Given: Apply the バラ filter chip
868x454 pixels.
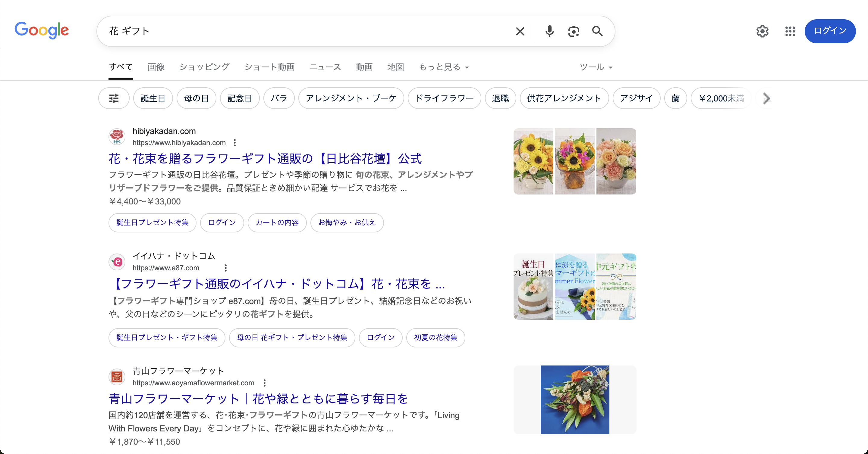Looking at the screenshot, I should (x=279, y=98).
